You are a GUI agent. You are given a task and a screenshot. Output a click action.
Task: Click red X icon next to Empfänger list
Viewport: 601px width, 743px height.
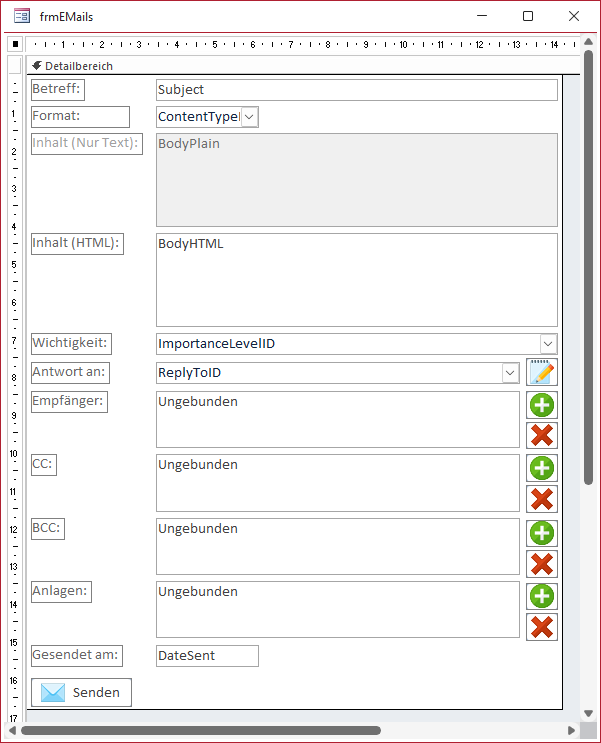[x=542, y=435]
